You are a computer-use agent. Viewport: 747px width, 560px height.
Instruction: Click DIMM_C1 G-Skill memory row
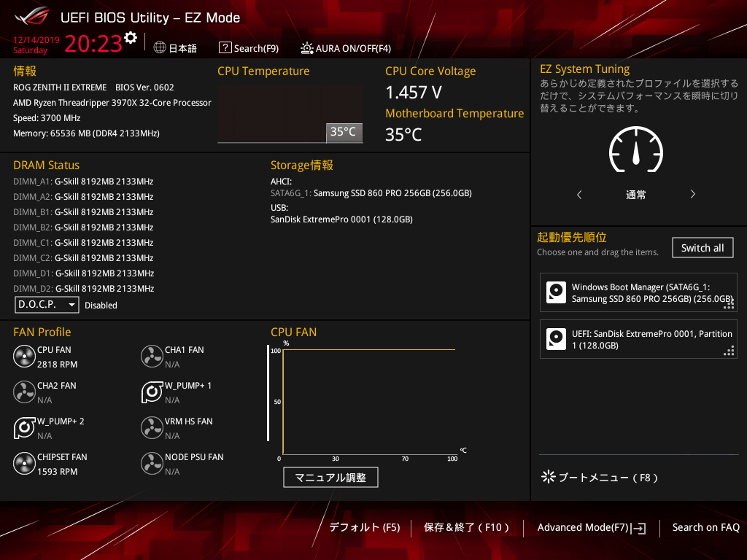83,242
